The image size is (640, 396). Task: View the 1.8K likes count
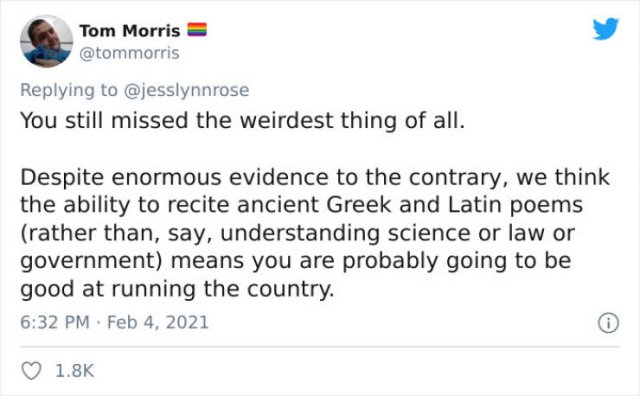pyautogui.click(x=74, y=371)
